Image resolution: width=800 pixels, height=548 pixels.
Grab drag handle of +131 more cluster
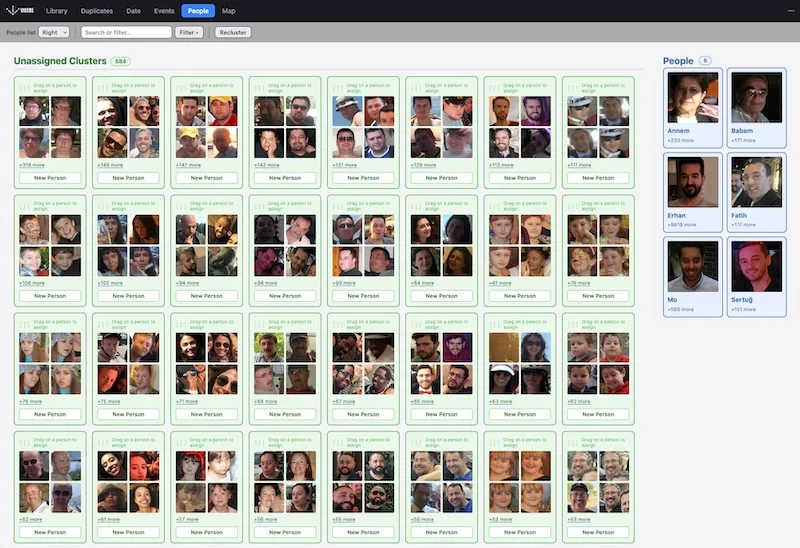(337, 88)
